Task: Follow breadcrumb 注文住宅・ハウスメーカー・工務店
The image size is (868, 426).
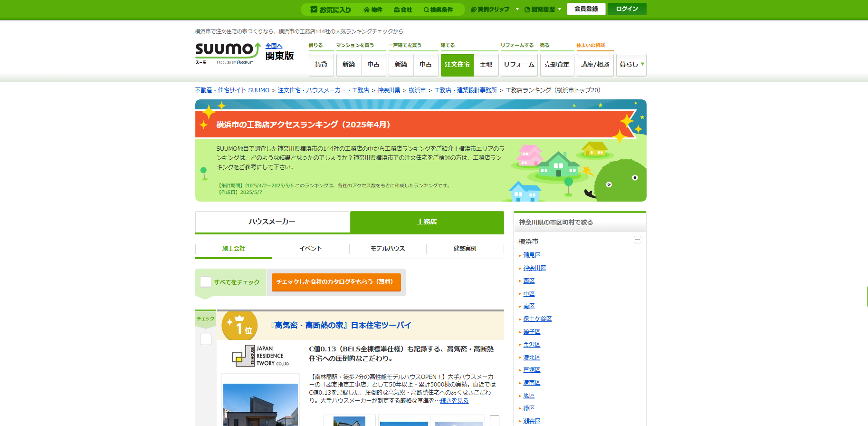Action: pos(324,90)
